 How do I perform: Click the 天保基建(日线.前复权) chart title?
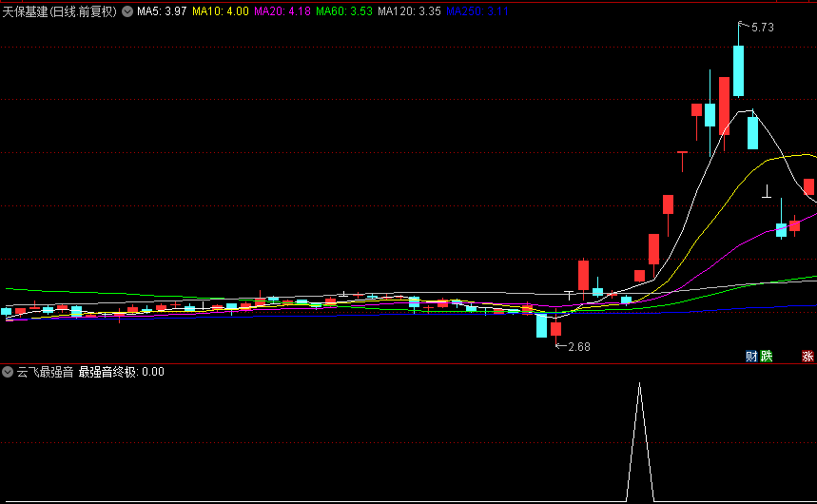tap(59, 11)
